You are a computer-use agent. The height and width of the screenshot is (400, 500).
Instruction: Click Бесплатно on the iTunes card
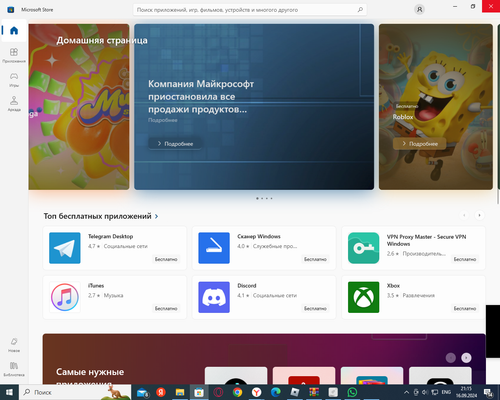pos(166,308)
